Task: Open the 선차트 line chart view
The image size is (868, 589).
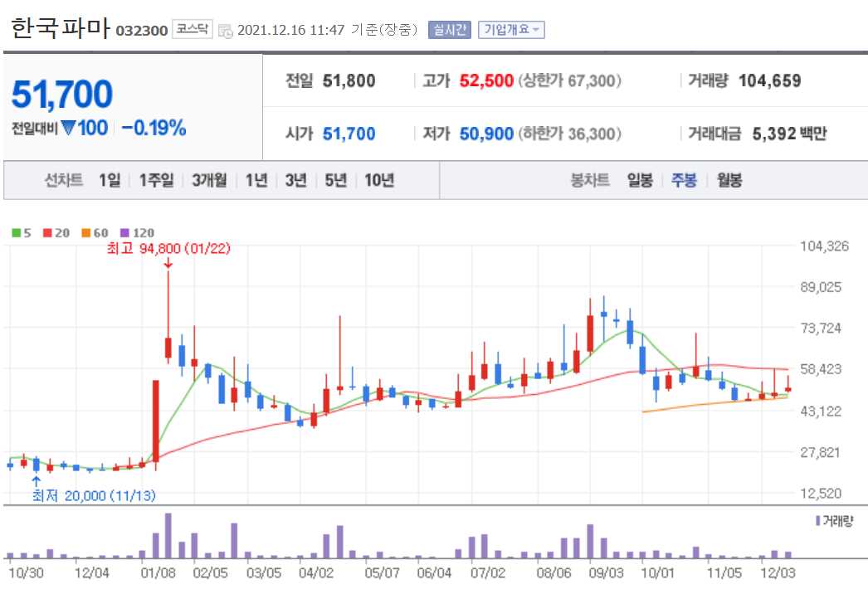Action: coord(66,181)
